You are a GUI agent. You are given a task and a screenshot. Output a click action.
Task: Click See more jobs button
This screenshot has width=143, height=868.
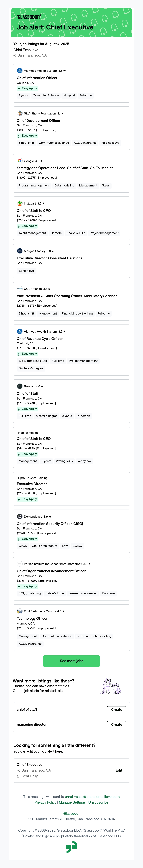pos(71,661)
